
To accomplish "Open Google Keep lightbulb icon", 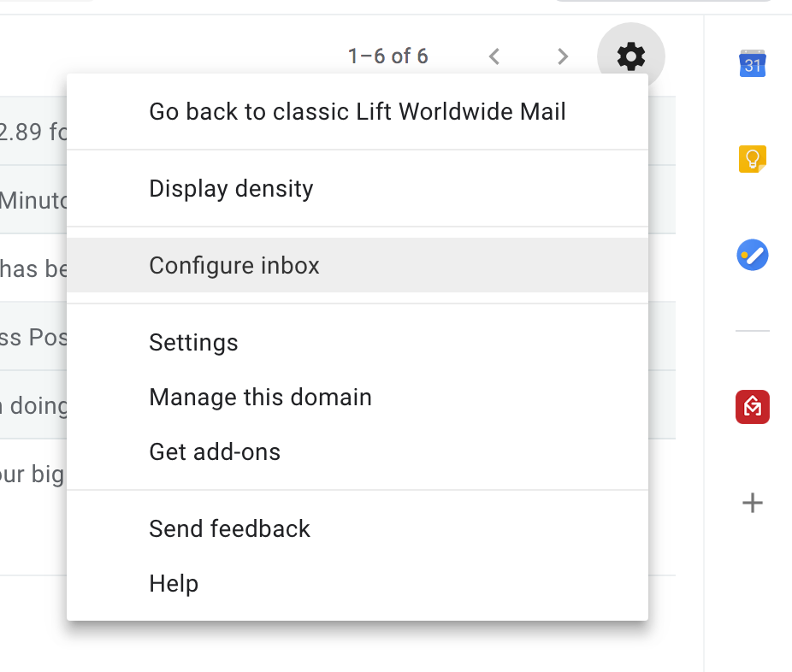I will click(752, 159).
